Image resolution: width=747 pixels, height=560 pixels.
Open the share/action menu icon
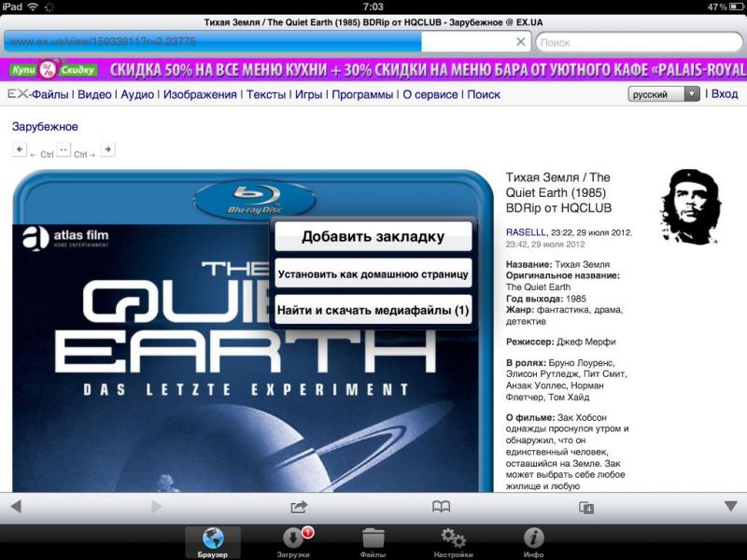click(x=299, y=506)
